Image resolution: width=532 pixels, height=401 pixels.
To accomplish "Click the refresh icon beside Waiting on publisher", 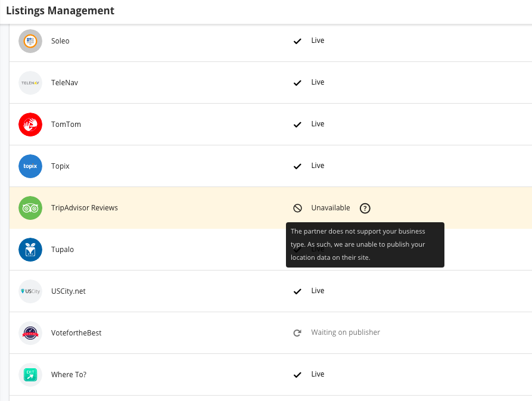I will [x=297, y=332].
